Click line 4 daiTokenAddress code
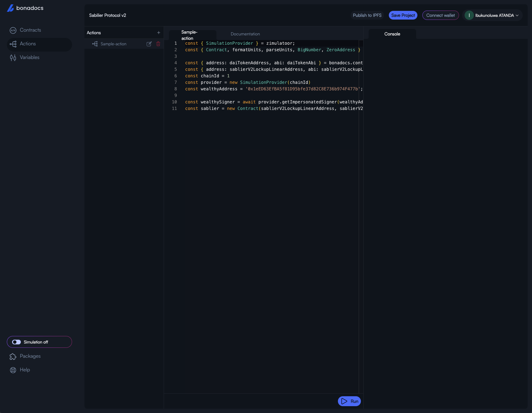Screen dimensions: 532x413 point(274,63)
